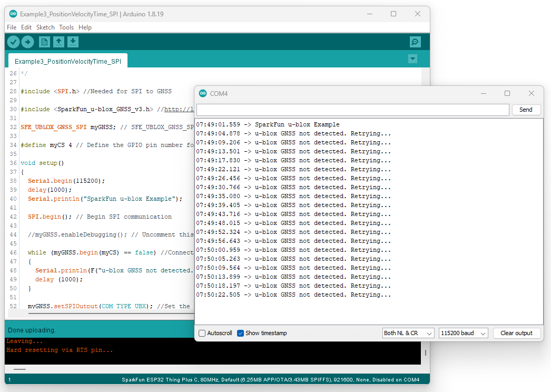The image size is (551, 392).
Task: Click the 'Leaving...' console line
Action: tap(25, 341)
